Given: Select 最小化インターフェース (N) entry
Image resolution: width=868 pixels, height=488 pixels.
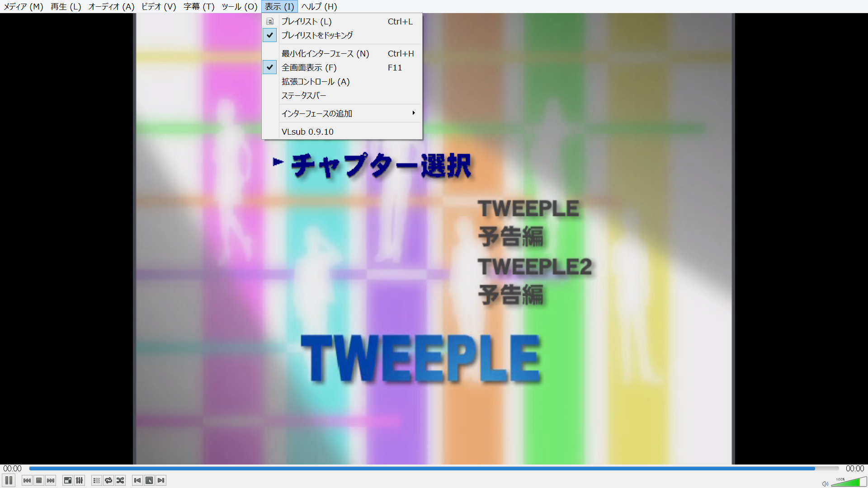Looking at the screenshot, I should tap(342, 54).
